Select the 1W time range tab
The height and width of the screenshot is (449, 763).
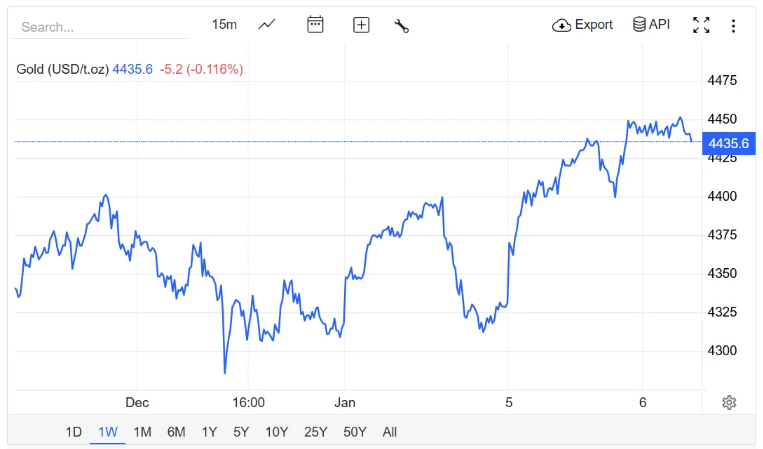(108, 432)
